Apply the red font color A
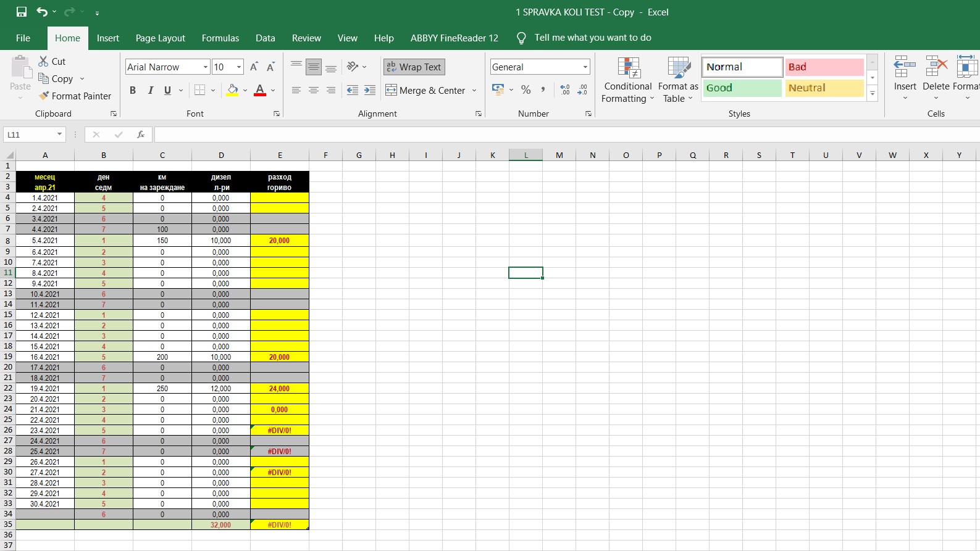 pyautogui.click(x=260, y=90)
